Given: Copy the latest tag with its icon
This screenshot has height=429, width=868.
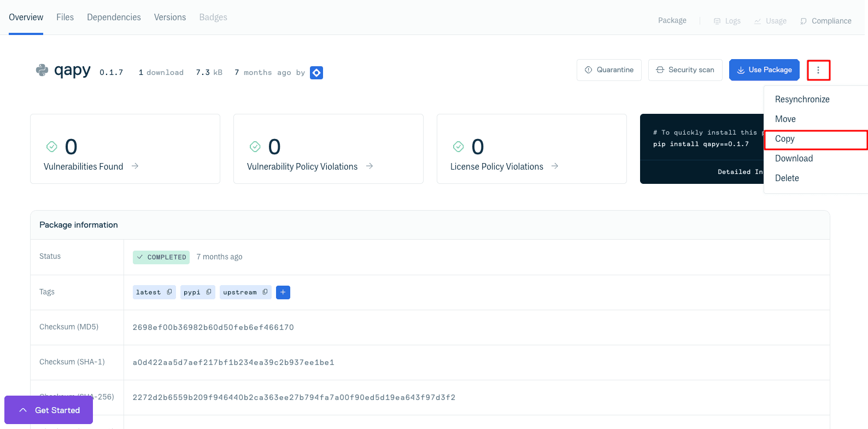Looking at the screenshot, I should pyautogui.click(x=169, y=292).
